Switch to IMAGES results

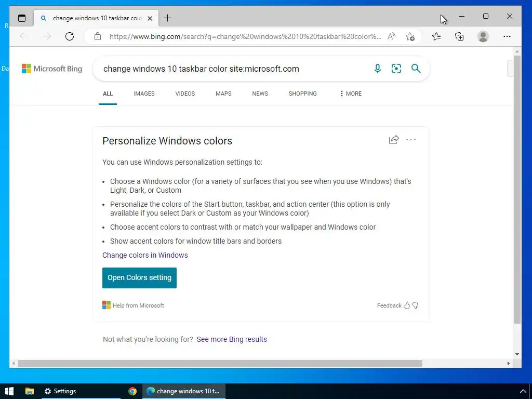click(144, 94)
